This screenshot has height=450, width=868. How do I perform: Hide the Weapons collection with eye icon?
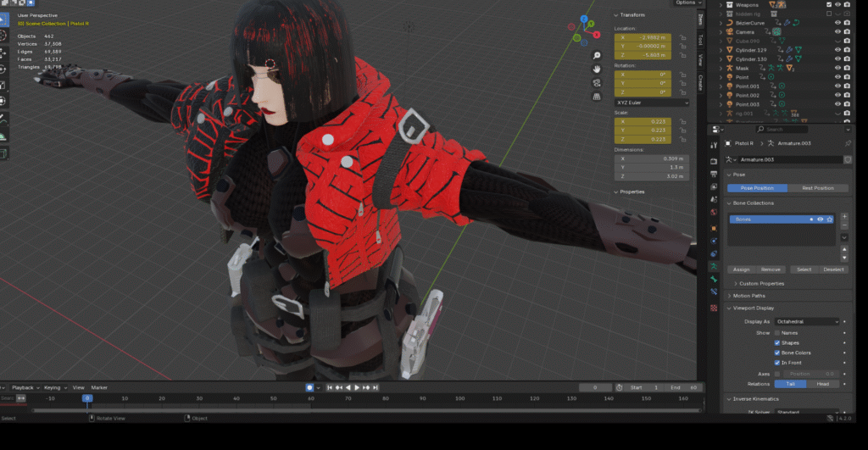click(837, 4)
